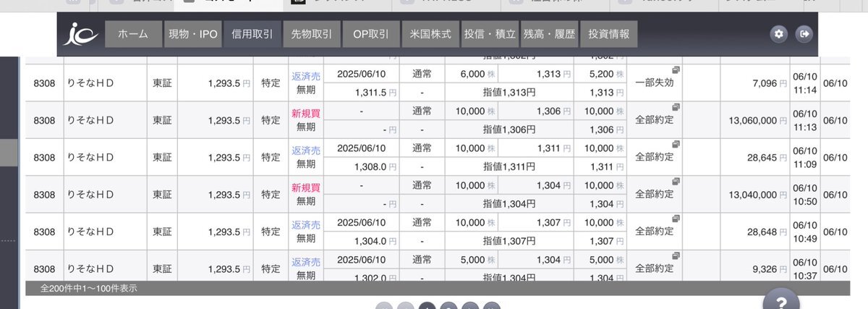Go to the ホーム menu

[x=133, y=34]
